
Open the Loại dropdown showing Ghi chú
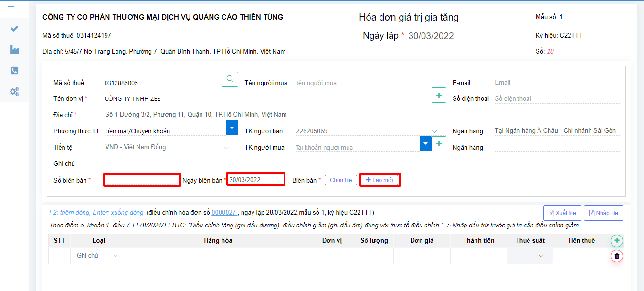coord(98,256)
